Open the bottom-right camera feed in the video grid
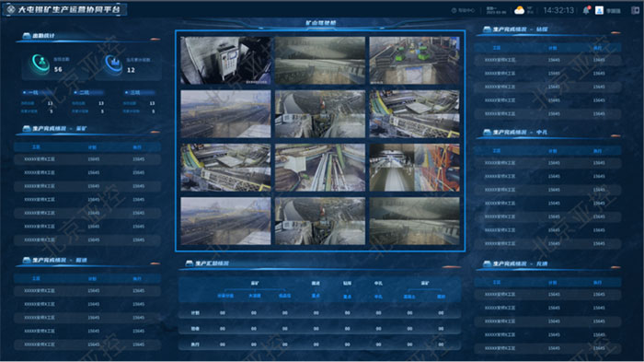Image resolution: width=644 pixels, height=362 pixels. [414, 221]
